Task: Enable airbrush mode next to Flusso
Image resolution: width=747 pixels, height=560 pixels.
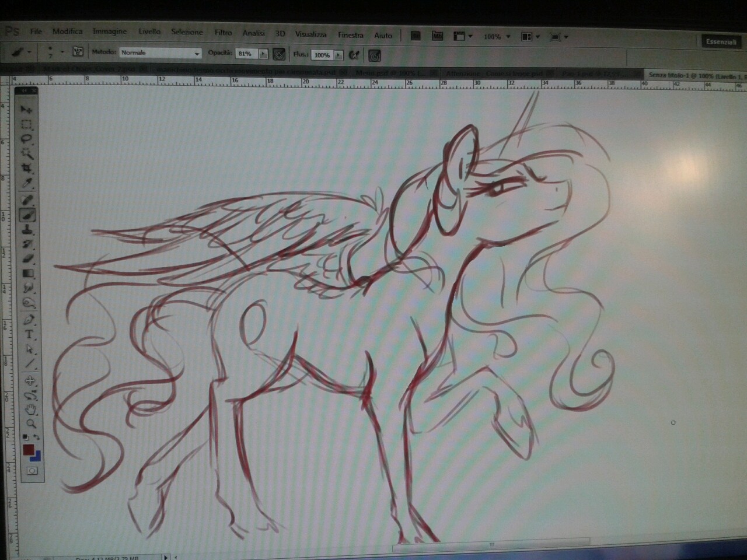Action: pos(354,55)
